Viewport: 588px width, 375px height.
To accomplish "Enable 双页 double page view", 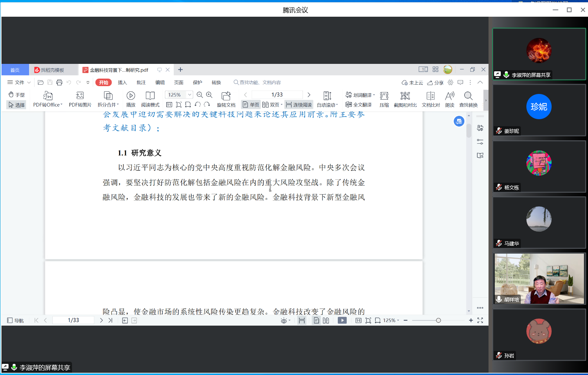I will [x=272, y=105].
